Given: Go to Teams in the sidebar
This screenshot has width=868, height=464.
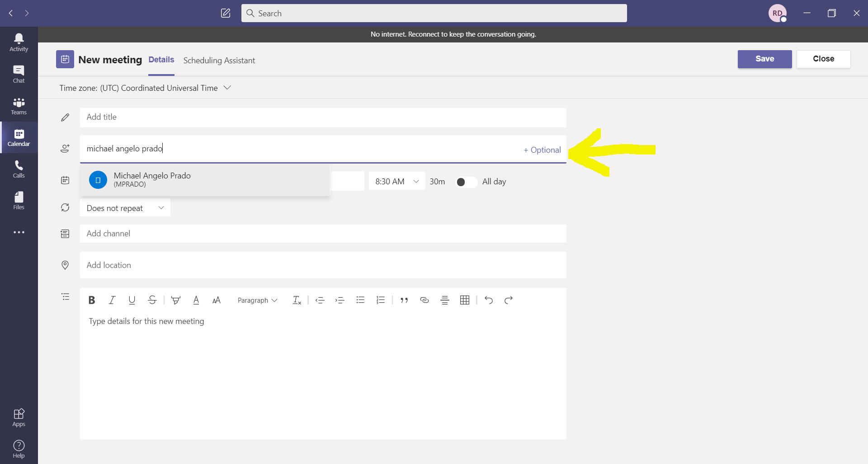Looking at the screenshot, I should (x=19, y=106).
